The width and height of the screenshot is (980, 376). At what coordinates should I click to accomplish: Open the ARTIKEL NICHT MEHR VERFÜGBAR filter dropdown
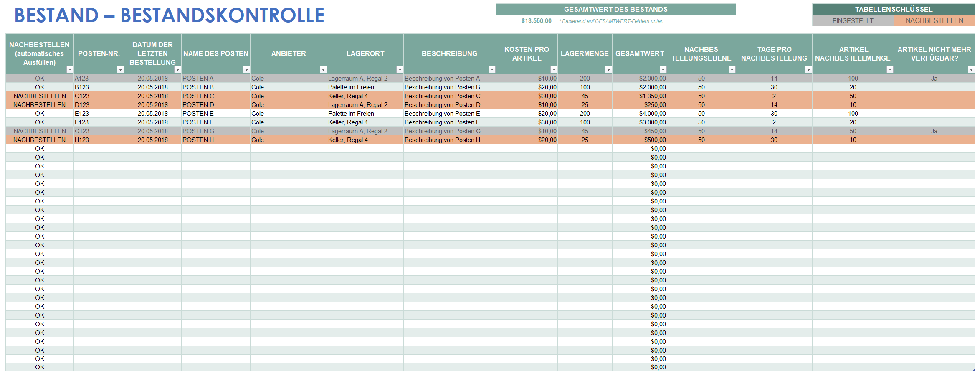coord(971,70)
